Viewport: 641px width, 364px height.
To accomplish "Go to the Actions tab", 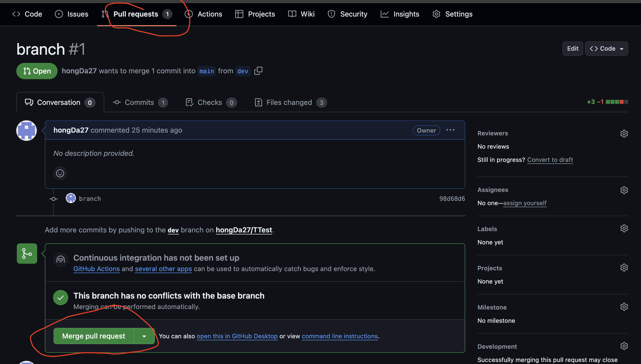I will click(204, 14).
